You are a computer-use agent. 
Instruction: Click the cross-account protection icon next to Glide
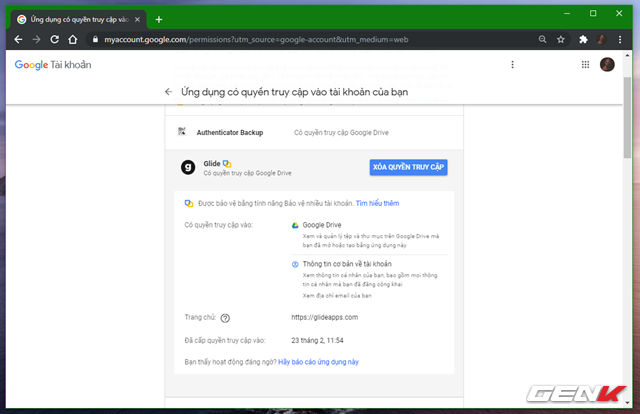pyautogui.click(x=227, y=164)
